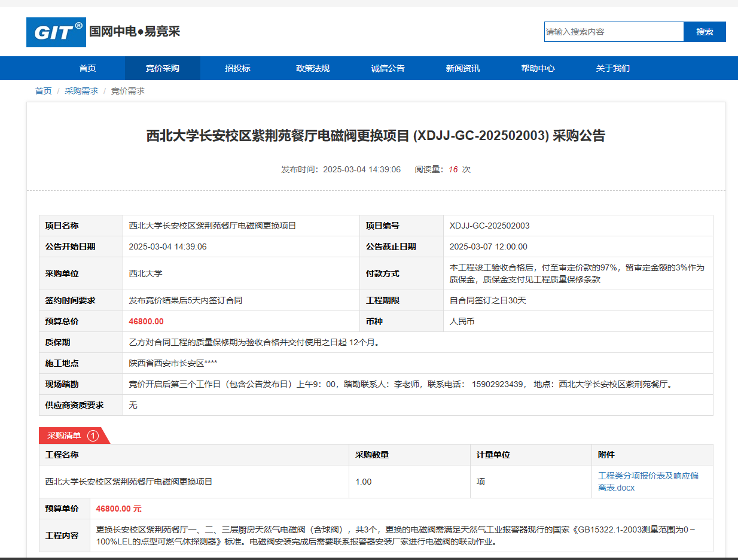
Task: Click the 国网中电●易竞采 site title
Action: point(135,32)
